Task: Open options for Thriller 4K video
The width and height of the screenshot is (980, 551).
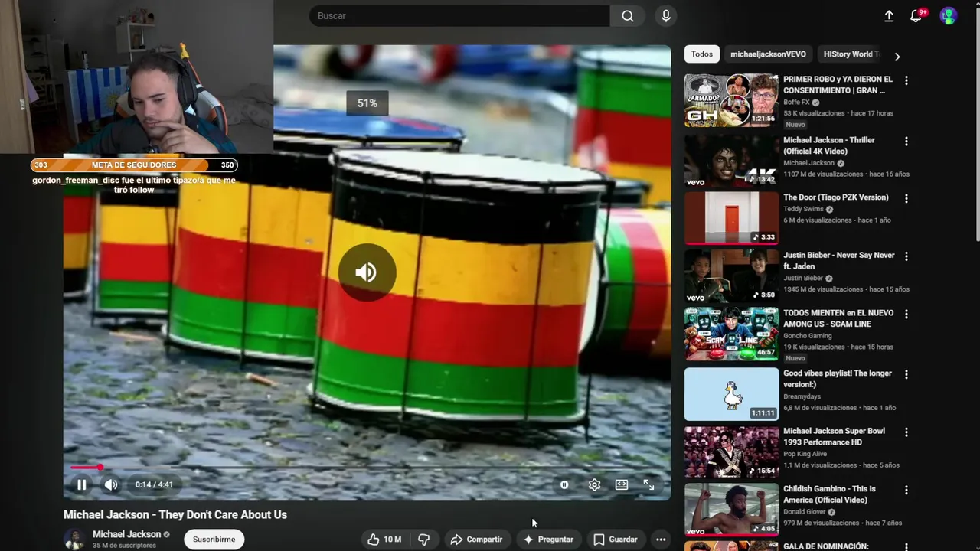Action: coord(906,142)
